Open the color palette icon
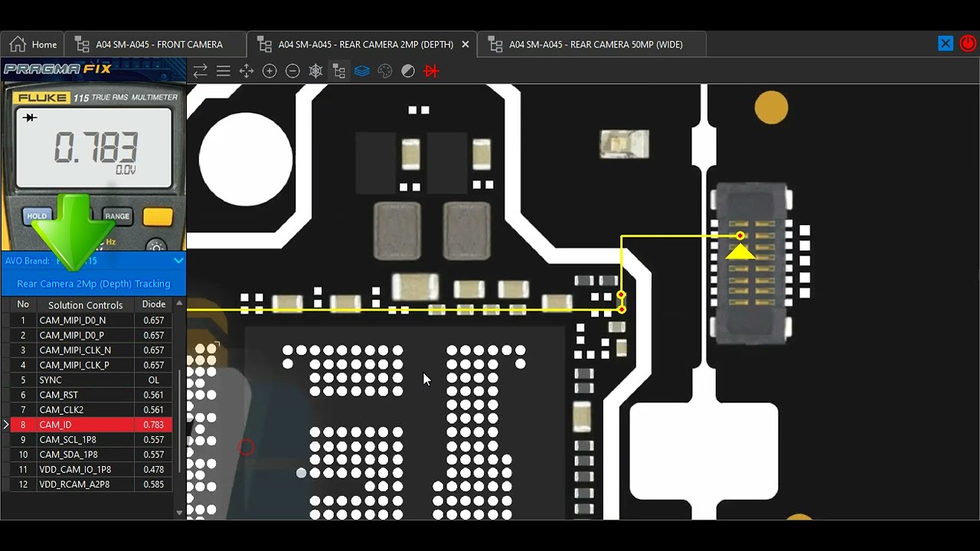Viewport: 980px width, 551px height. tap(385, 71)
